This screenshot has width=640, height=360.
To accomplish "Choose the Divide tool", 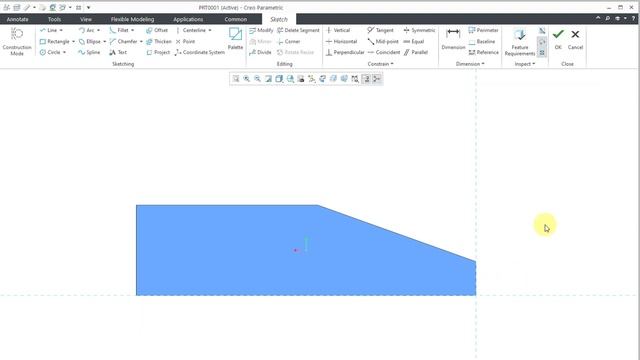I will tap(260, 52).
